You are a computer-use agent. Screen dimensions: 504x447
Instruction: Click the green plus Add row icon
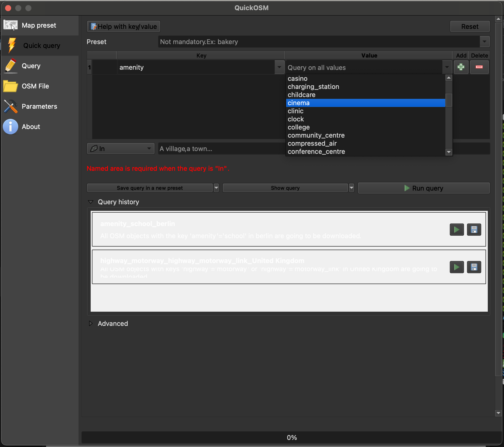click(461, 67)
